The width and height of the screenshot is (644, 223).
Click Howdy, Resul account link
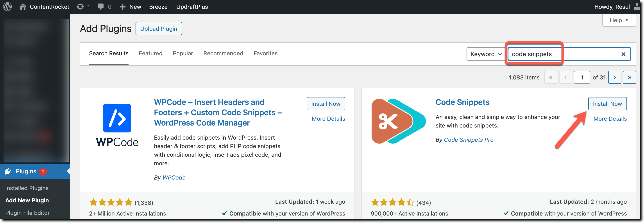coord(612,7)
